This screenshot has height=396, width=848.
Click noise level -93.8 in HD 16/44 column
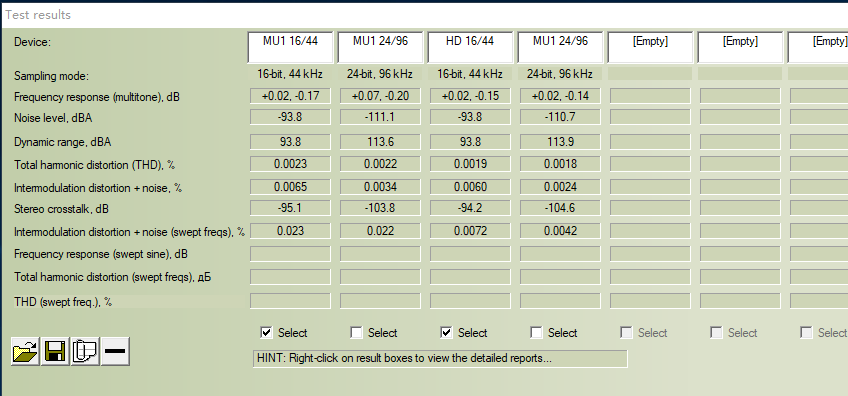coord(470,117)
